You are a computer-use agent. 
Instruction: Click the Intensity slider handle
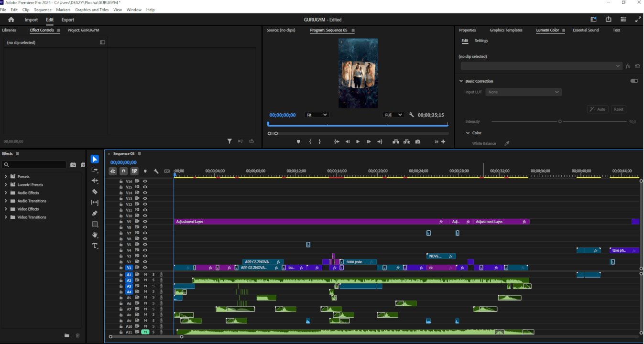point(560,121)
